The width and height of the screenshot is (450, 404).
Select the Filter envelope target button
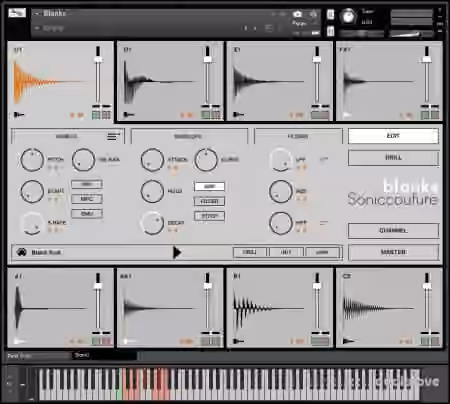(209, 201)
